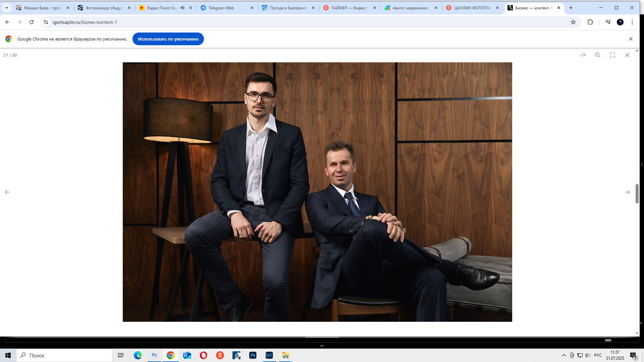The image size is (644, 362).
Task: Click the page vertical scrollbar thumb
Action: (637, 193)
